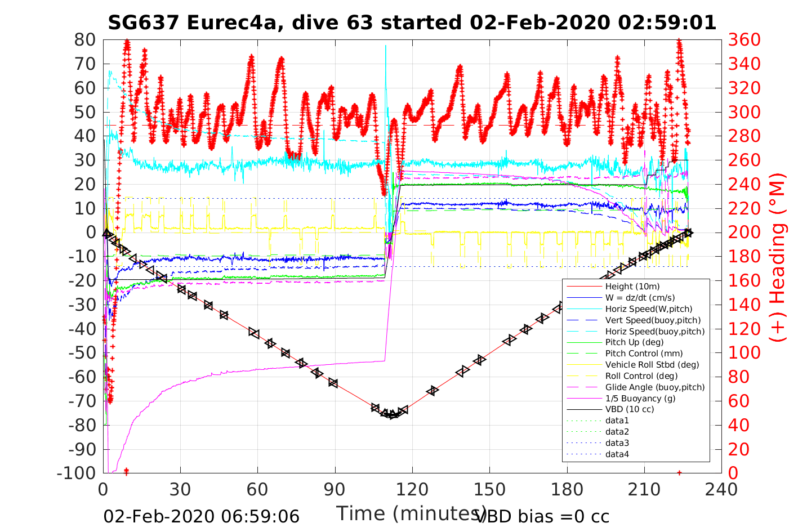Click right heading axis tick label '100'

(744, 353)
